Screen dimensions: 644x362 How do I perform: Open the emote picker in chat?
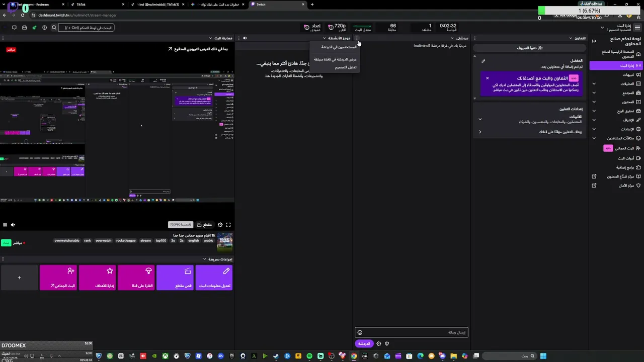[x=360, y=332]
